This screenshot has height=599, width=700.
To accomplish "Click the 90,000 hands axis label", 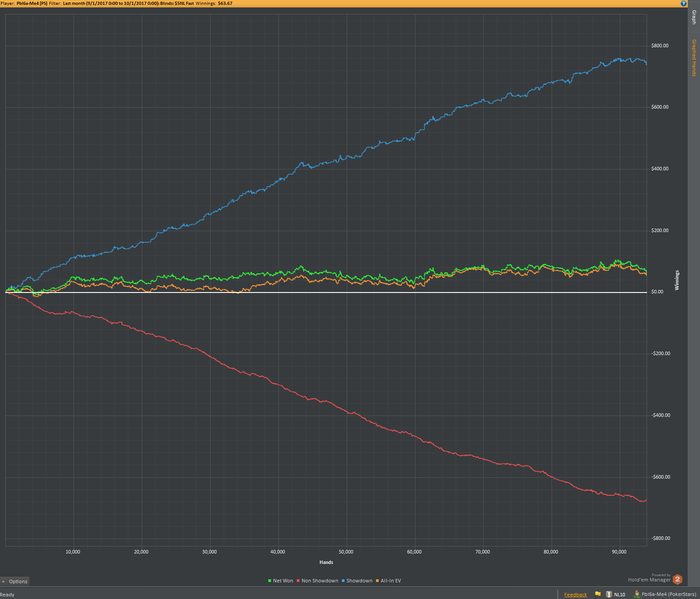I will (x=619, y=552).
